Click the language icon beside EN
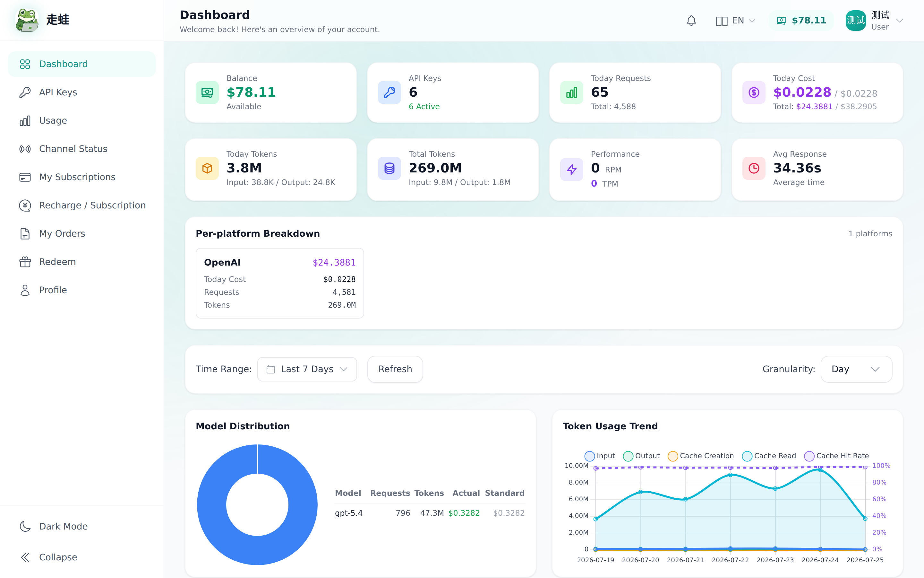The width and height of the screenshot is (924, 578). click(722, 21)
